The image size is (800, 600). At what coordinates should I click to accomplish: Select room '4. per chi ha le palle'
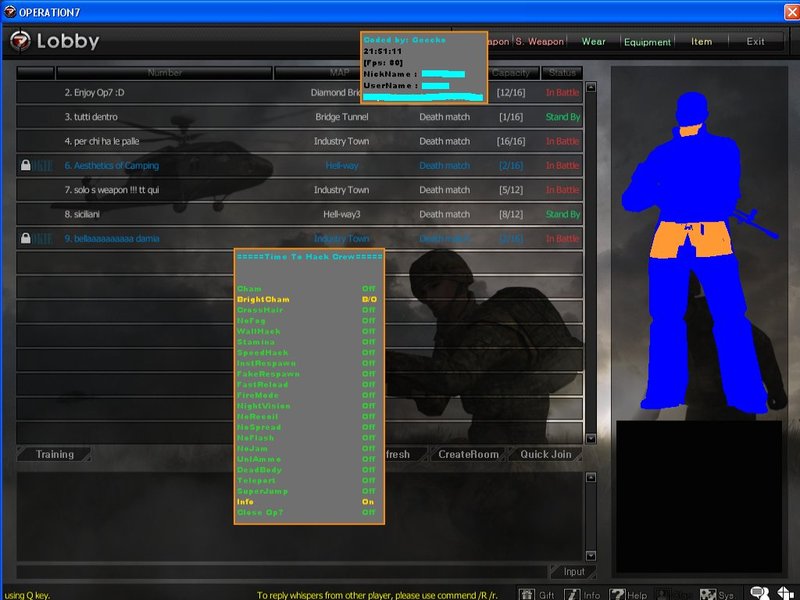point(299,141)
